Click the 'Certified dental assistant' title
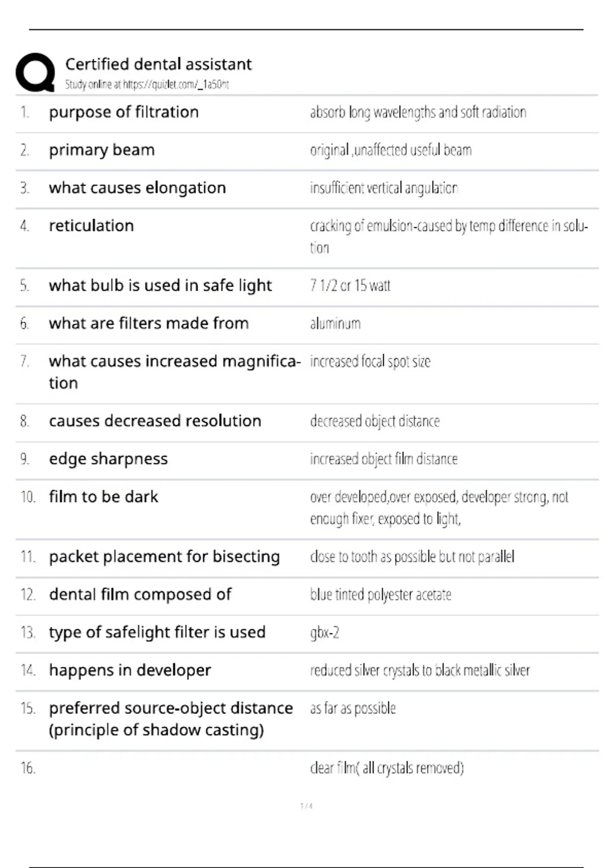 pyautogui.click(x=158, y=64)
